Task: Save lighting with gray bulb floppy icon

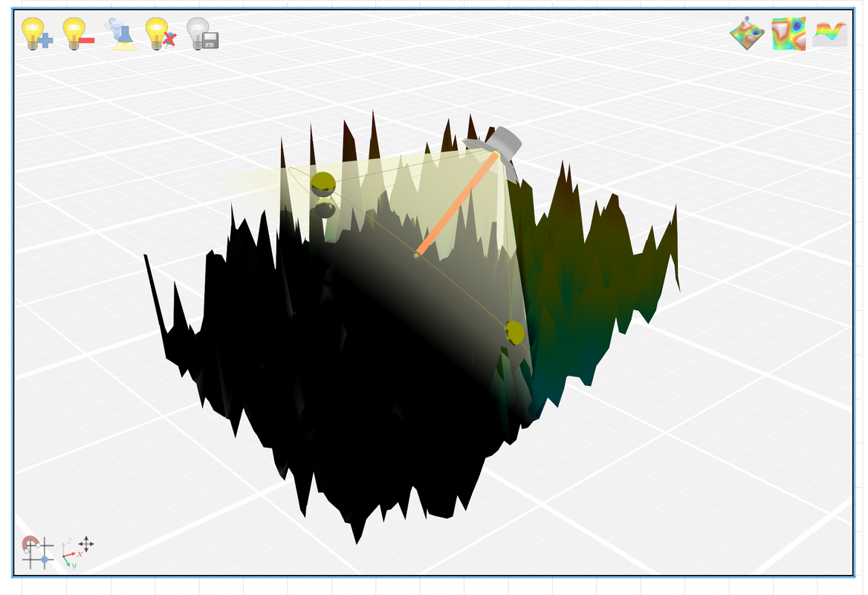Action: point(203,33)
